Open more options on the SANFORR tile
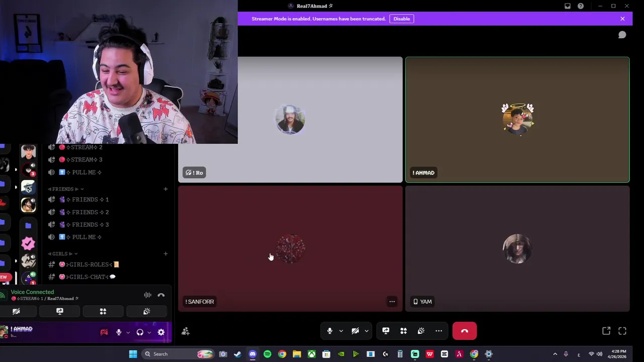 (x=392, y=302)
